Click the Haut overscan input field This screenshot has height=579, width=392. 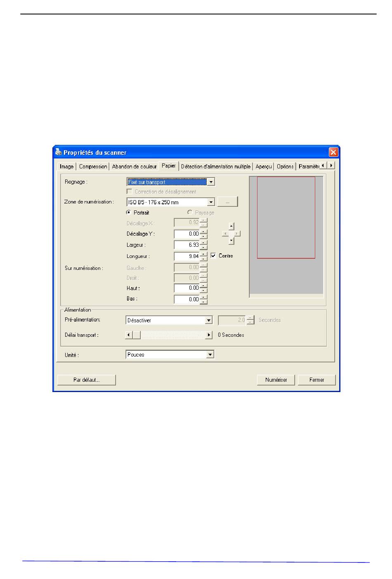187,288
